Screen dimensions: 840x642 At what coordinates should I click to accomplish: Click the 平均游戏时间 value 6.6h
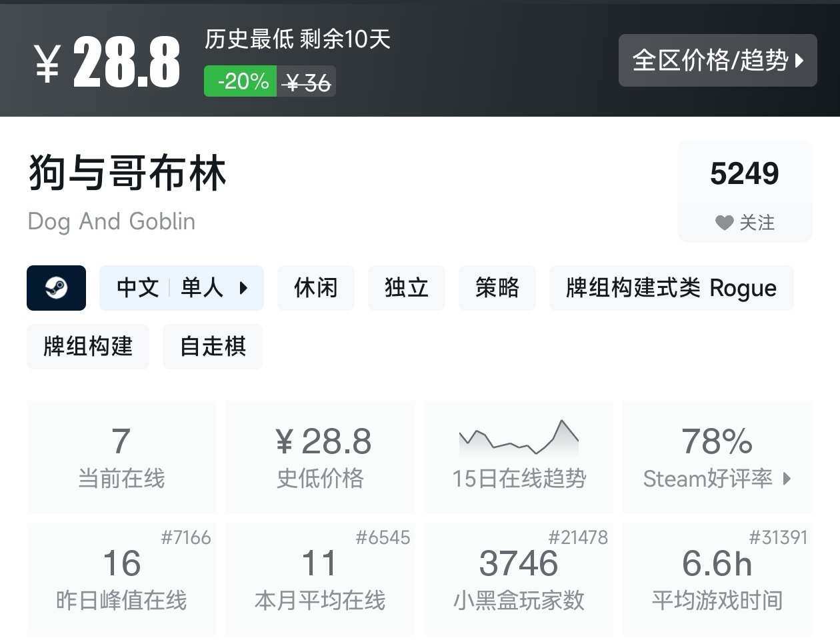717,564
